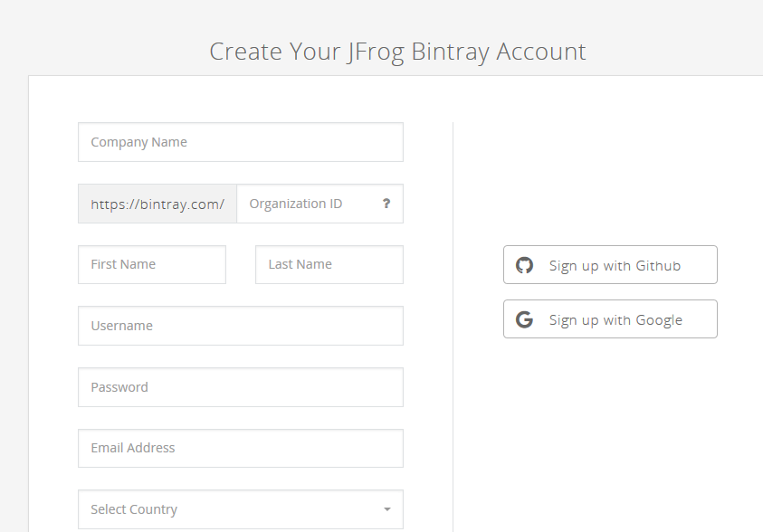Viewport: 763px width, 532px height.
Task: Click the 'Select Country' placeholder text
Action: tap(134, 509)
